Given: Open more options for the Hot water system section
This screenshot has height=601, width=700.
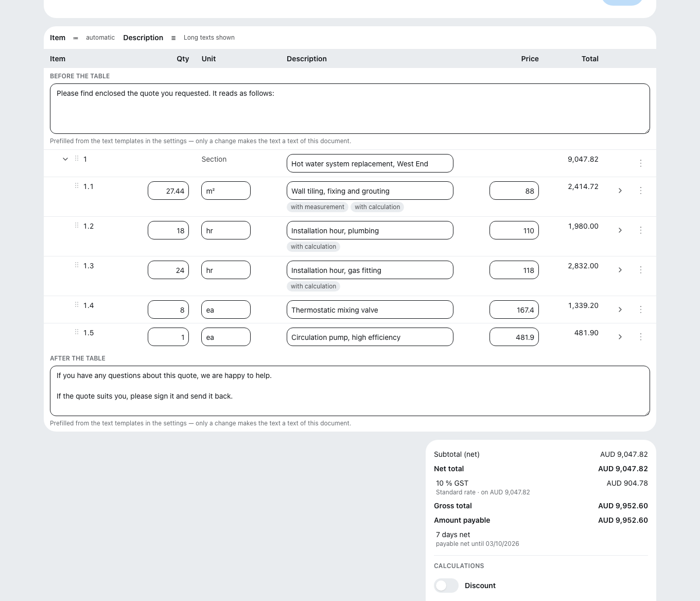Looking at the screenshot, I should [641, 163].
